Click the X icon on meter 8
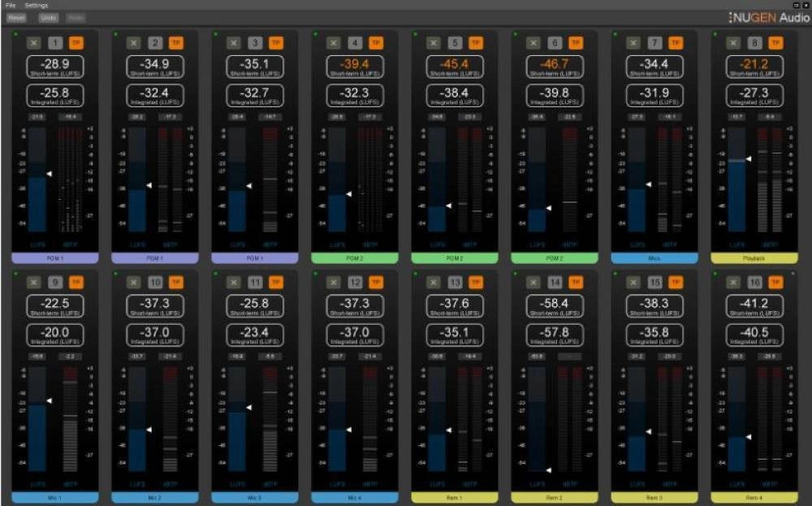The height and width of the screenshot is (506, 812). tap(733, 43)
